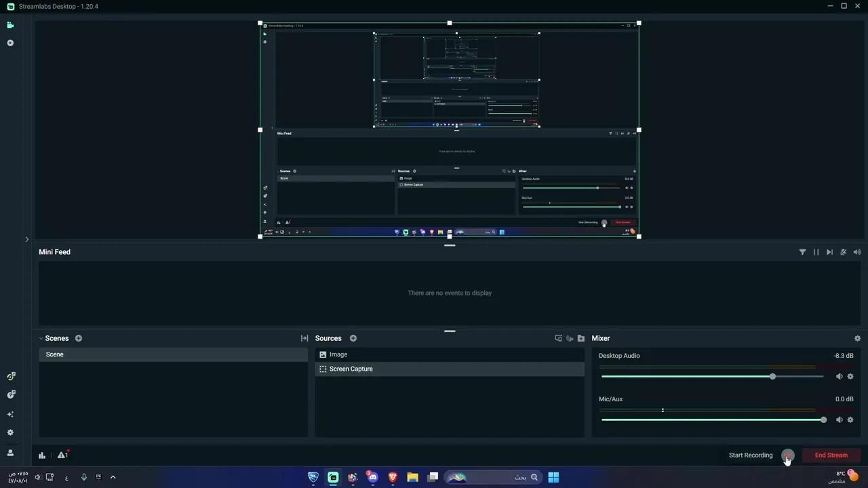Open Brave browser from the taskbar
Viewport: 868px width, 488px height.
(x=393, y=477)
